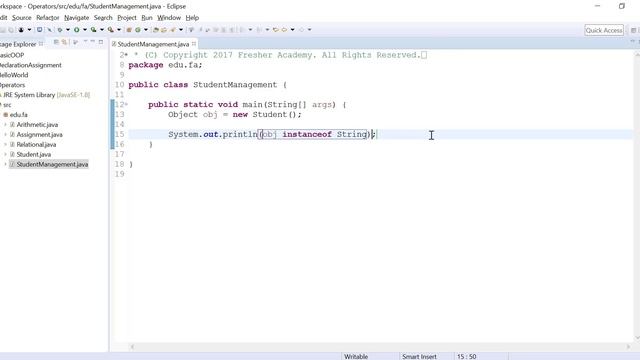Click the Previous Annotation toolbar icon
The image size is (640, 360).
tap(259, 30)
